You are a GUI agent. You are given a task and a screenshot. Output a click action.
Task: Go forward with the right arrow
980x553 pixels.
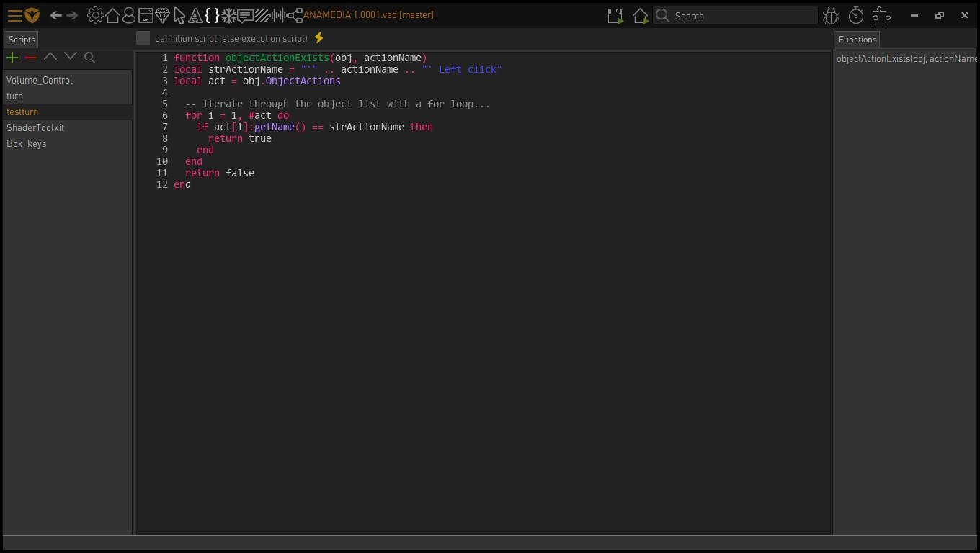72,15
